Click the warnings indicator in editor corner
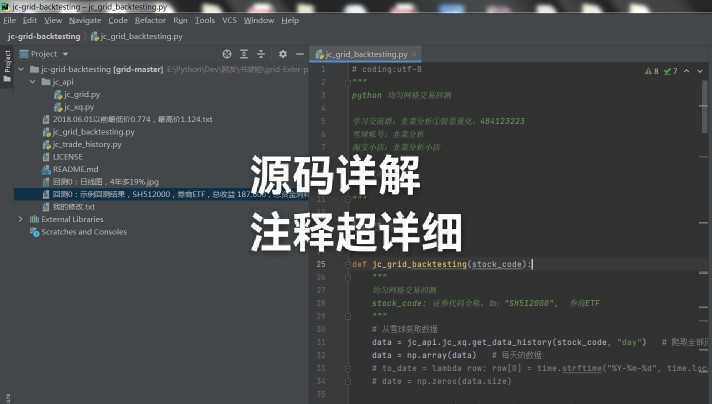Image resolution: width=712 pixels, height=404 pixels. point(652,71)
